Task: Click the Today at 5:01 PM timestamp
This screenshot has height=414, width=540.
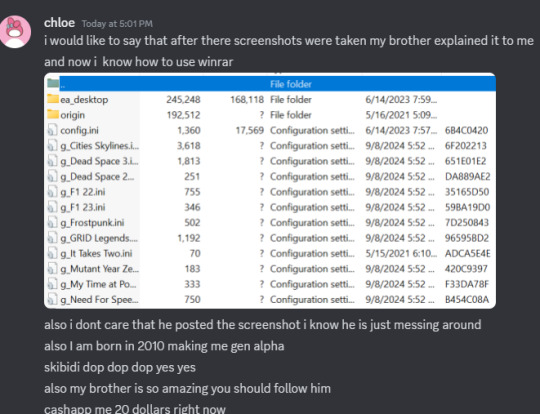Action: pos(117,24)
